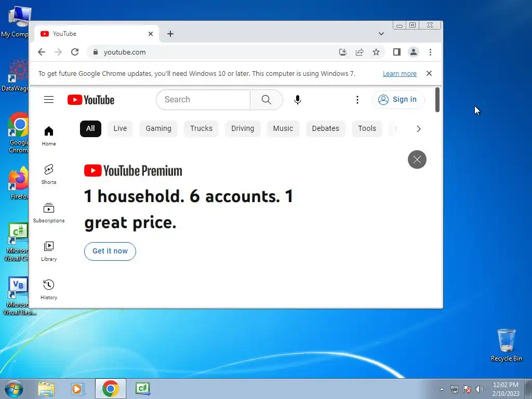Open the Learn more link
The height and width of the screenshot is (399, 532).
coord(400,74)
